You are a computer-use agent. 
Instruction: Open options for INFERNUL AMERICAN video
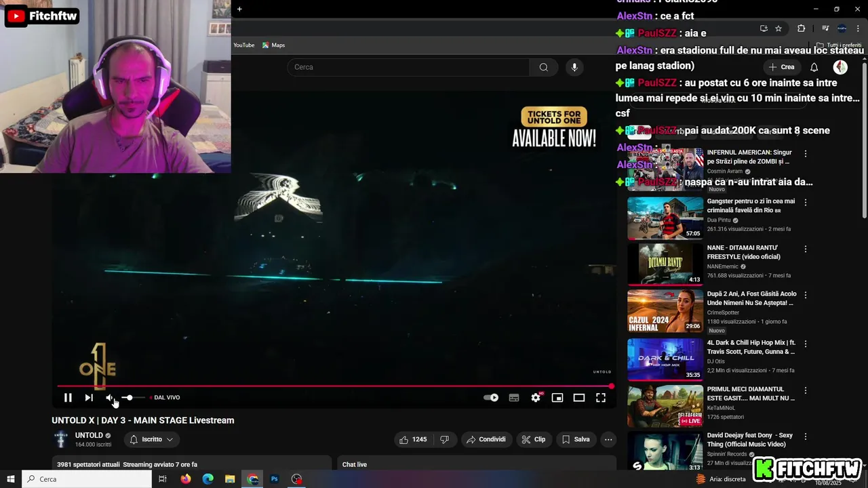(x=806, y=154)
